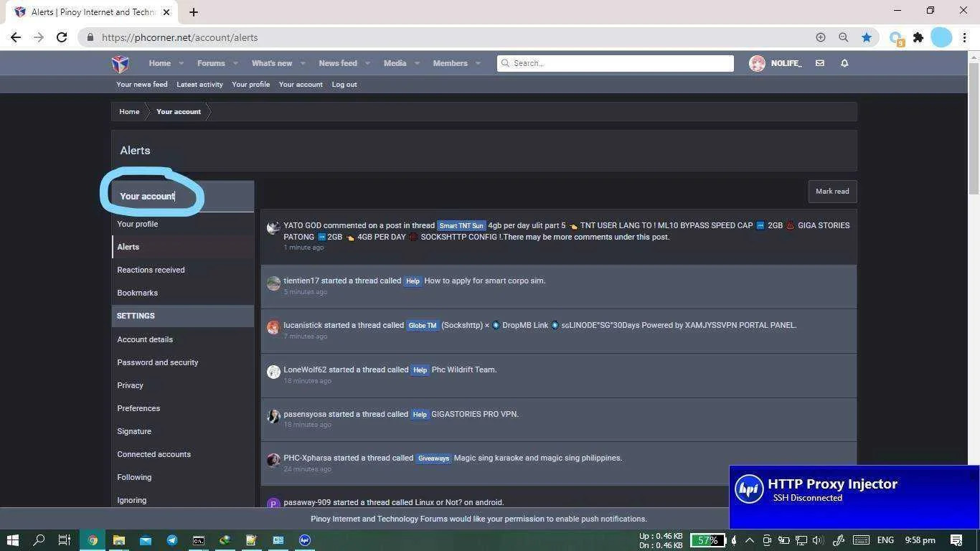Open thread 'How to apply for smart corpo sim.'
The height and width of the screenshot is (551, 980).
(485, 281)
